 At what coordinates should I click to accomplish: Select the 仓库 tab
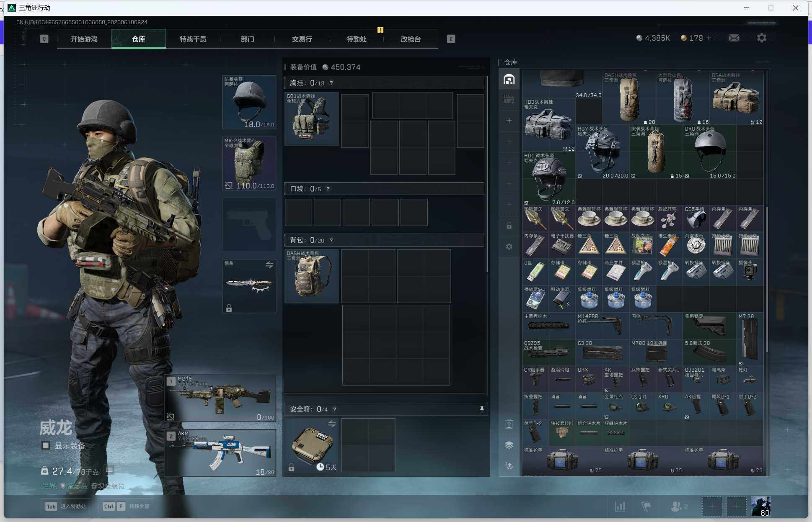(x=139, y=39)
